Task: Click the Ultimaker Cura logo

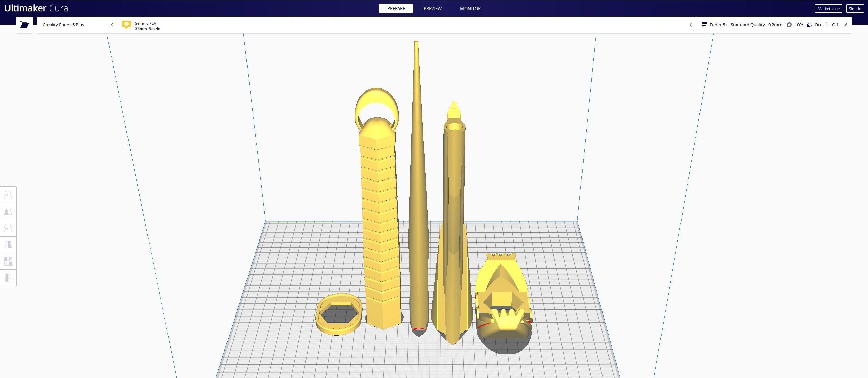Action: tap(36, 8)
